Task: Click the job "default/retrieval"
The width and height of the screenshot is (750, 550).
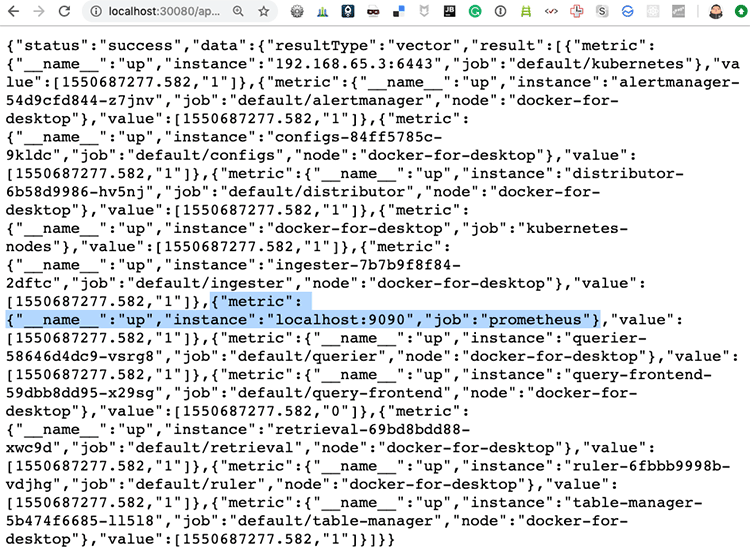Action: [x=215, y=448]
